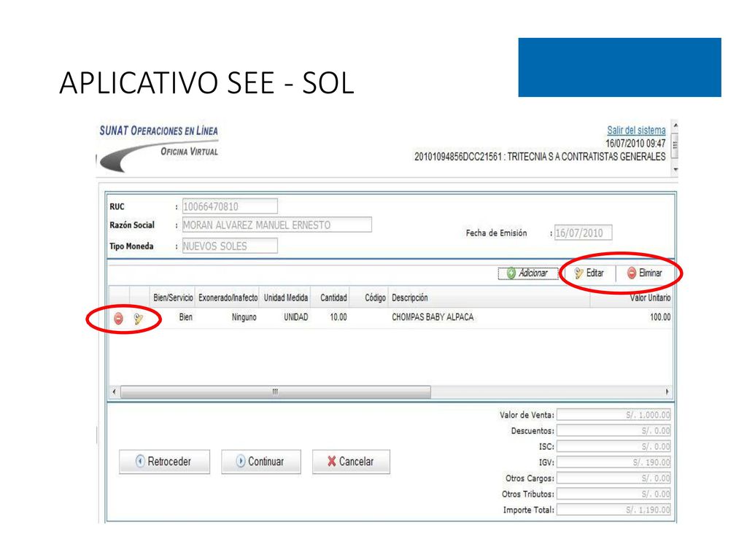
Task: Click the right arrow of the horizontal scrollbar
Action: [x=667, y=392]
